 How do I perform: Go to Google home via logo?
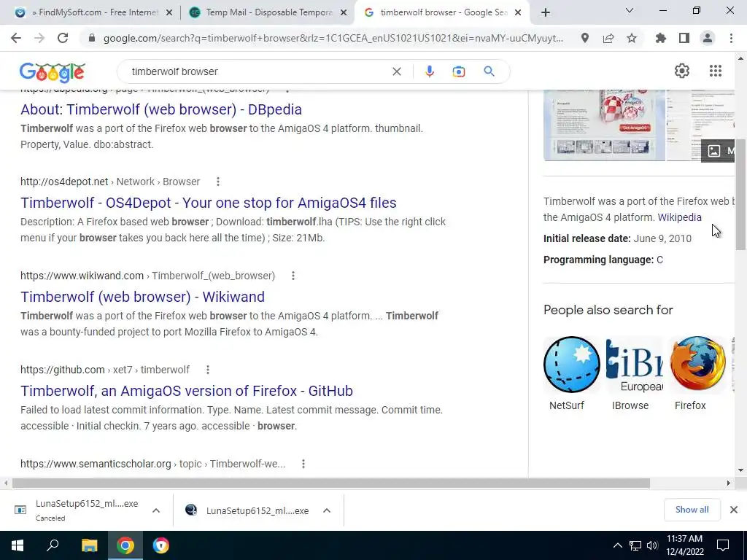pyautogui.click(x=53, y=72)
